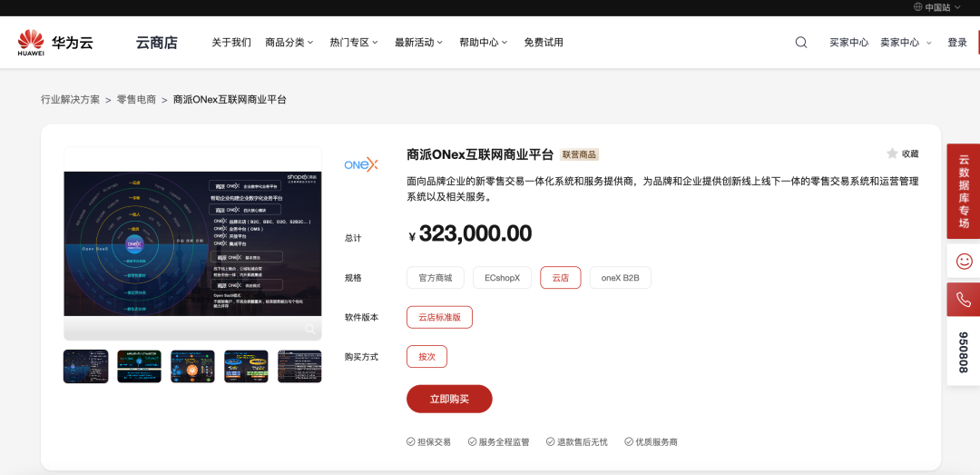Click the ONEX vendor logo
Image resolution: width=980 pixels, height=475 pixels.
(x=360, y=164)
